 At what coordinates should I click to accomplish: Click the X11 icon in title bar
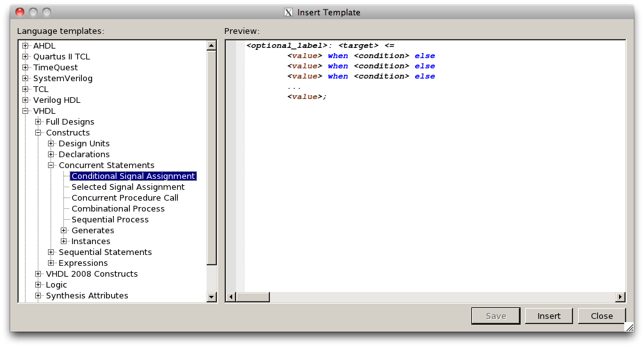(288, 12)
